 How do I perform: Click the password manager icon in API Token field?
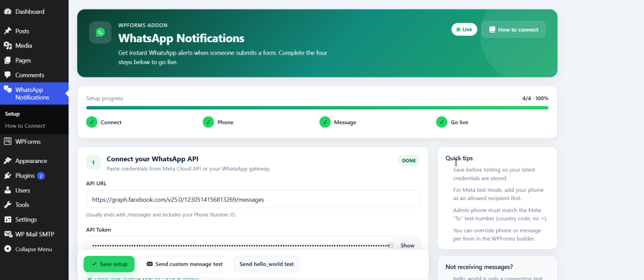point(391,245)
